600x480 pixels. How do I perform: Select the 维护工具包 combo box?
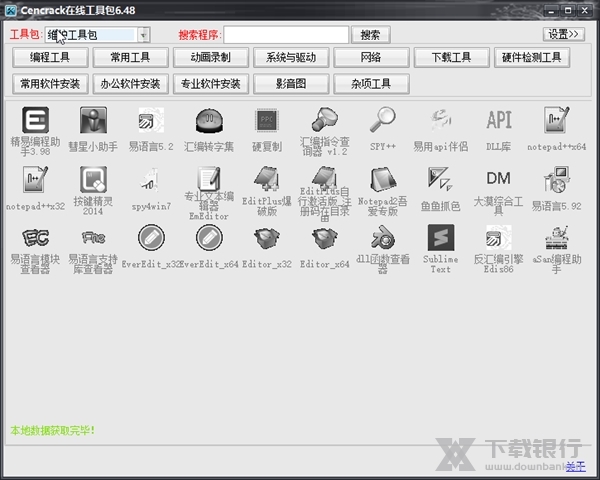(98, 35)
